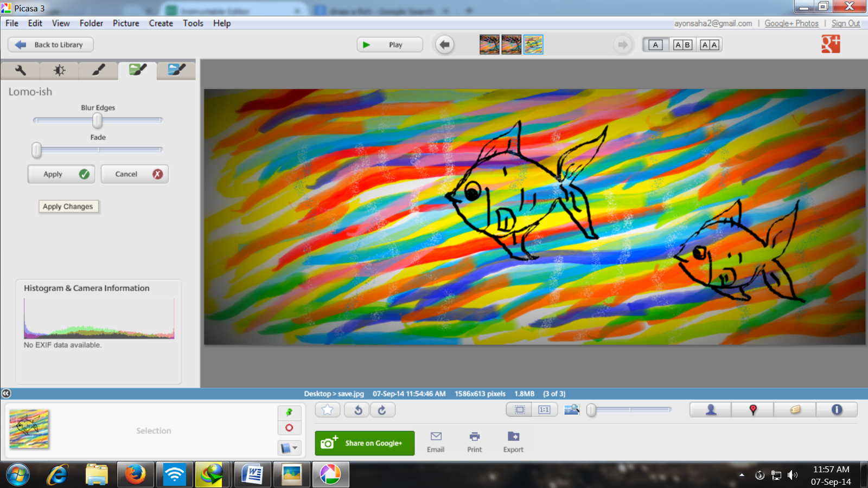Open the add-to-album dropdown
This screenshot has height=488, width=868.
click(x=289, y=448)
